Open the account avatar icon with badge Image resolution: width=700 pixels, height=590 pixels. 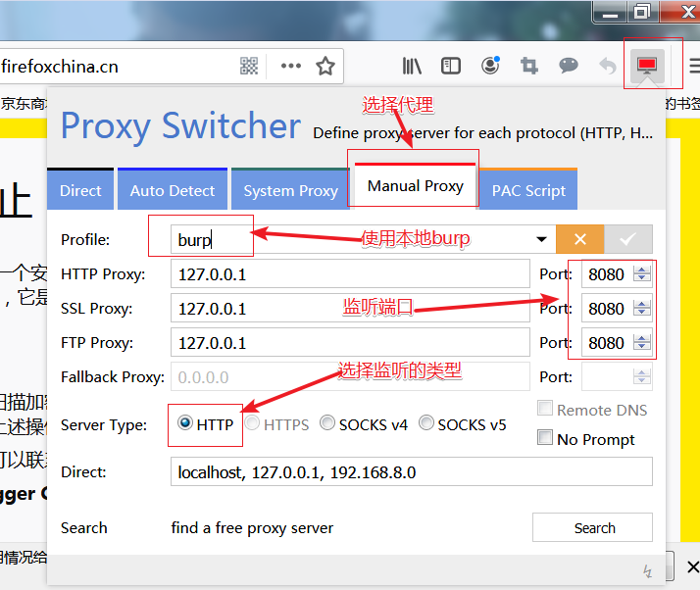click(x=490, y=66)
